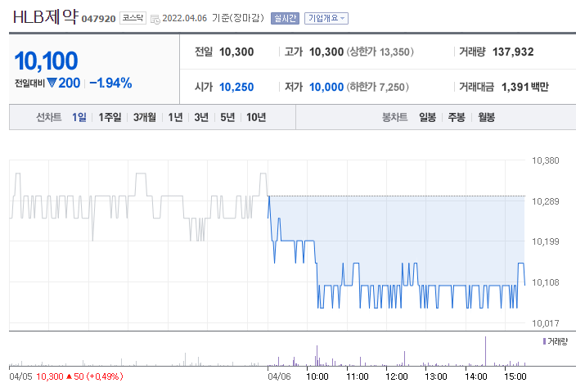576x392 pixels.
Task: Open the 10년 chart range
Action: point(256,117)
